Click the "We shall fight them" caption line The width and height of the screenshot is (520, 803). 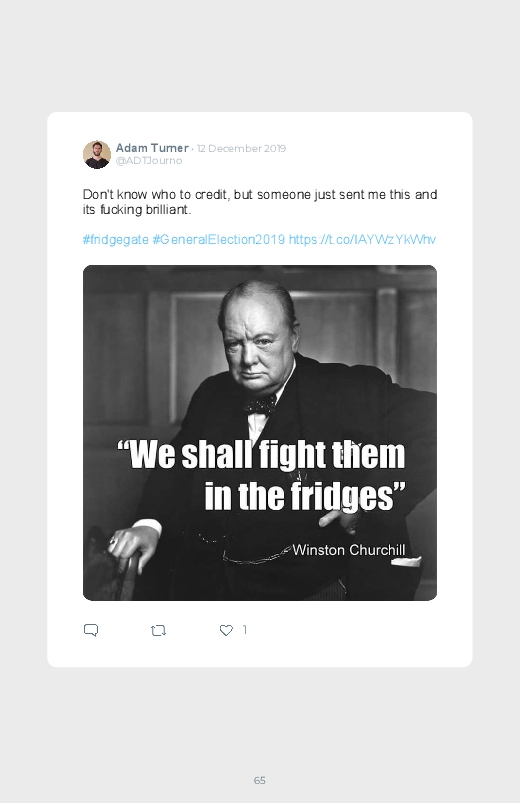(x=261, y=454)
